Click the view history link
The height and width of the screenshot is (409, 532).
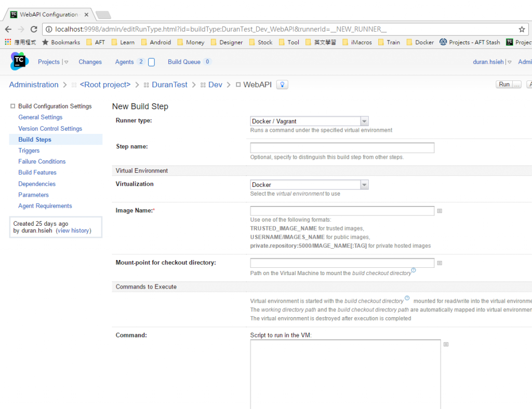(74, 230)
